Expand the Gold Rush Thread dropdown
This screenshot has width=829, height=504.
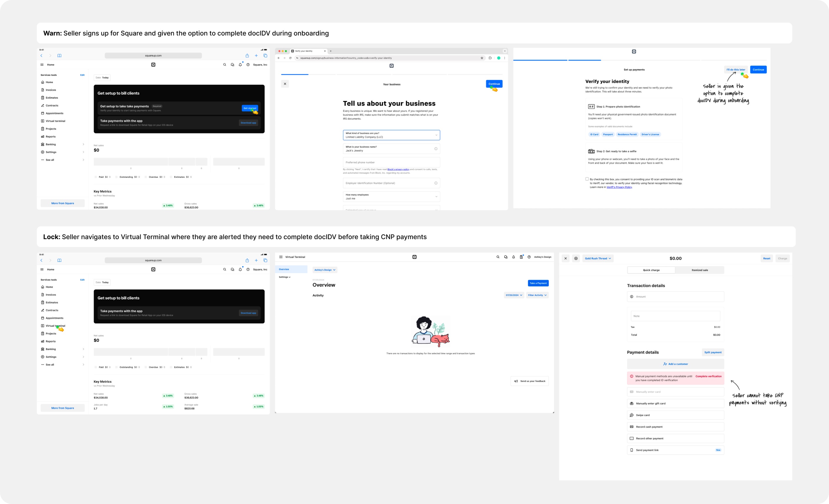598,258
